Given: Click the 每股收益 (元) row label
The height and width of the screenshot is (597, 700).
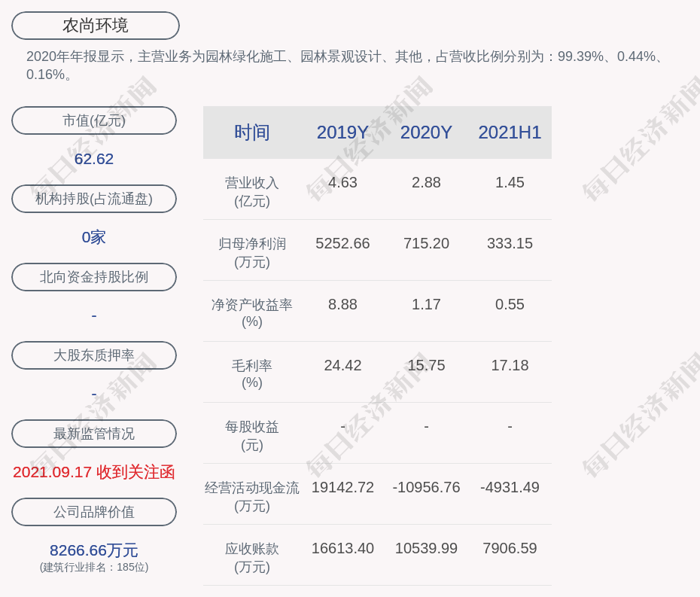Looking at the screenshot, I should pyautogui.click(x=252, y=436).
